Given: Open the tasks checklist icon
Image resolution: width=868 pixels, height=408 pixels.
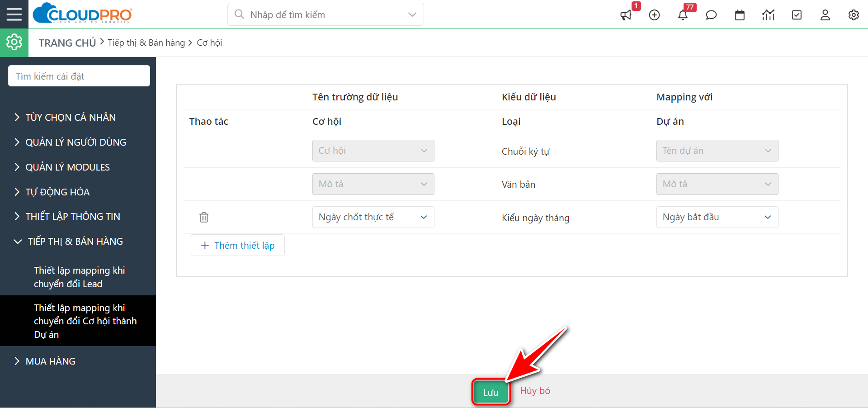Looking at the screenshot, I should coord(797,15).
